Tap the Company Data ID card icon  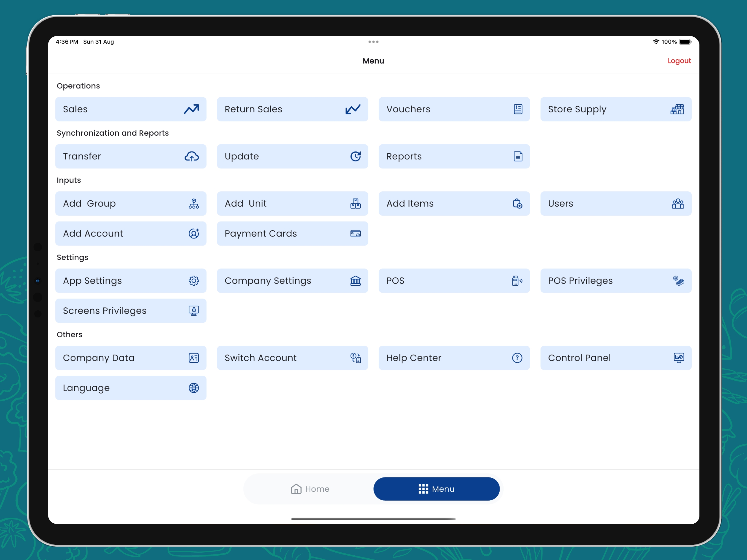194,358
